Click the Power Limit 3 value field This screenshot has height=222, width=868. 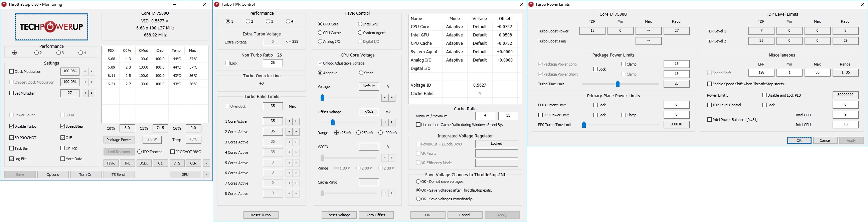(845, 95)
